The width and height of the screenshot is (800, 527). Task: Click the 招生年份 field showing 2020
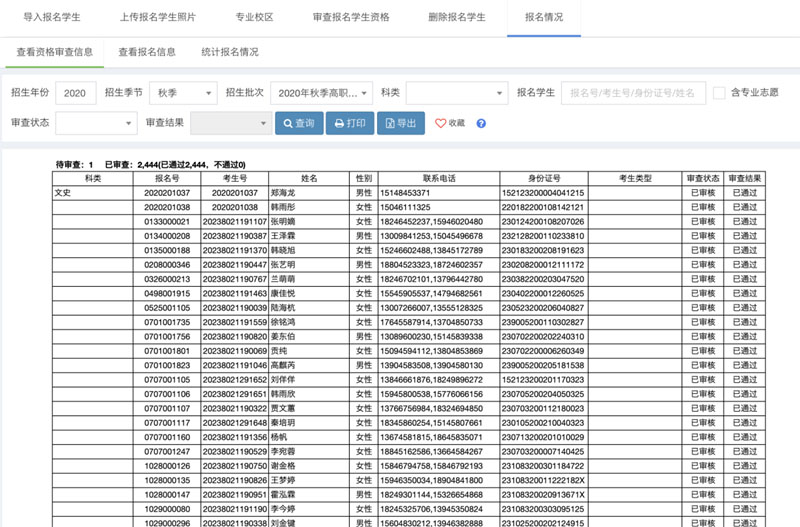(75, 93)
